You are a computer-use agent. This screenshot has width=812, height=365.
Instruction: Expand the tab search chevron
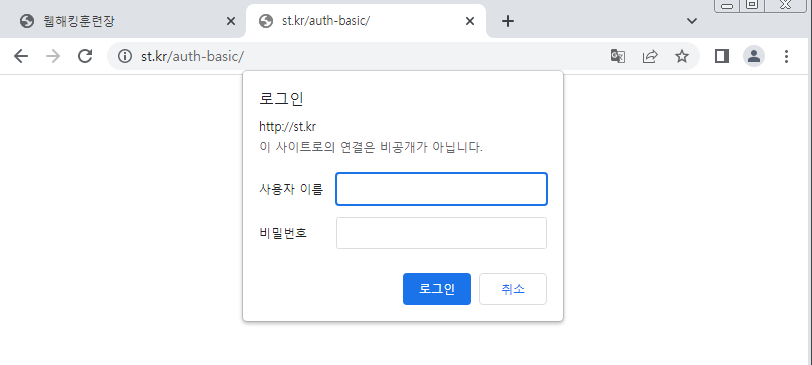[691, 21]
